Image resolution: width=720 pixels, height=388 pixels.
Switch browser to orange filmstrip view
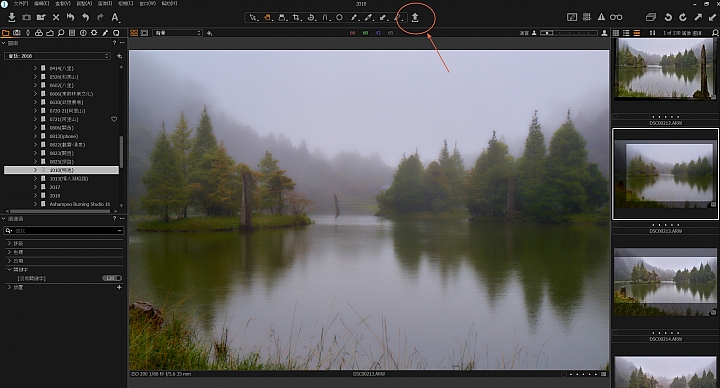point(636,33)
